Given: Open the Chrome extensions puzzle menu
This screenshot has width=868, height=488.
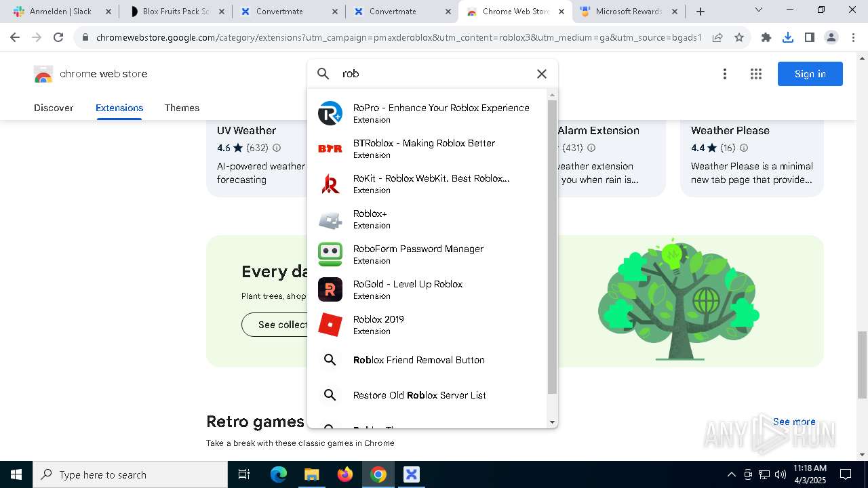Looking at the screenshot, I should tap(766, 37).
